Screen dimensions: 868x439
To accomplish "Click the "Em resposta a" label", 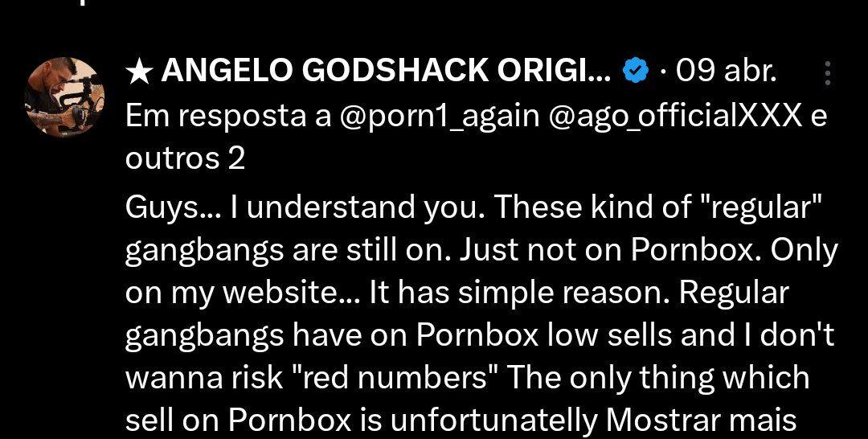I will [229, 117].
